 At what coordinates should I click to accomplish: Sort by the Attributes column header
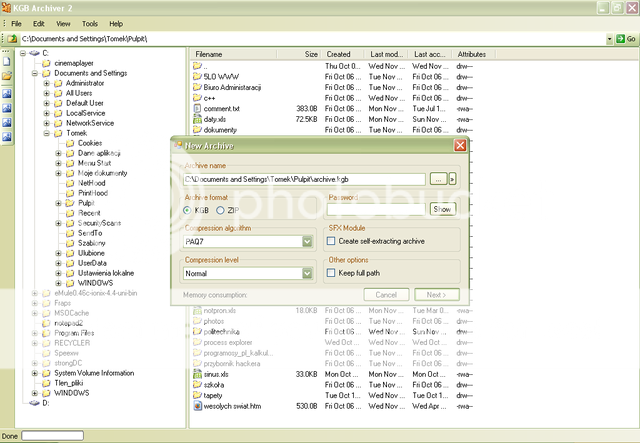(x=474, y=54)
